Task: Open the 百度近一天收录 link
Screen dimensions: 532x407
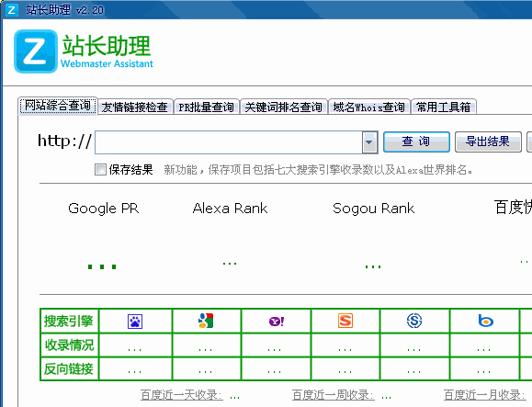Action: 182,395
